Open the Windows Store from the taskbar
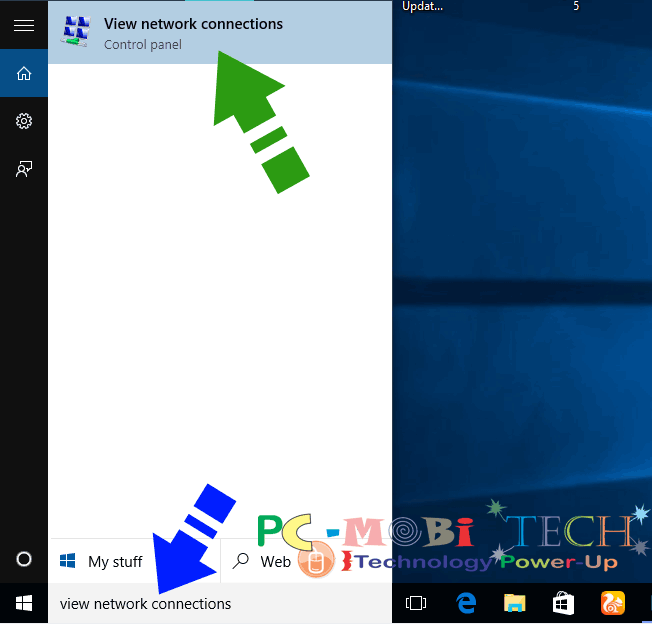 point(563,603)
